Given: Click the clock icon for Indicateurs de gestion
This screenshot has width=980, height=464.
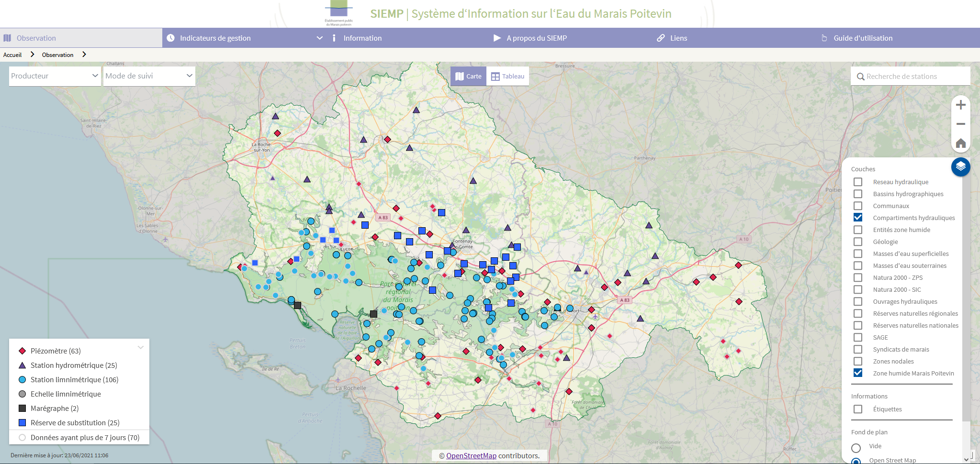Looking at the screenshot, I should (170, 38).
